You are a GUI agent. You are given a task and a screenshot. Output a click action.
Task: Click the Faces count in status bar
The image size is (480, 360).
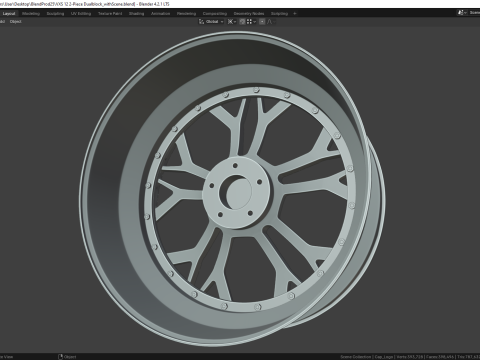440,357
